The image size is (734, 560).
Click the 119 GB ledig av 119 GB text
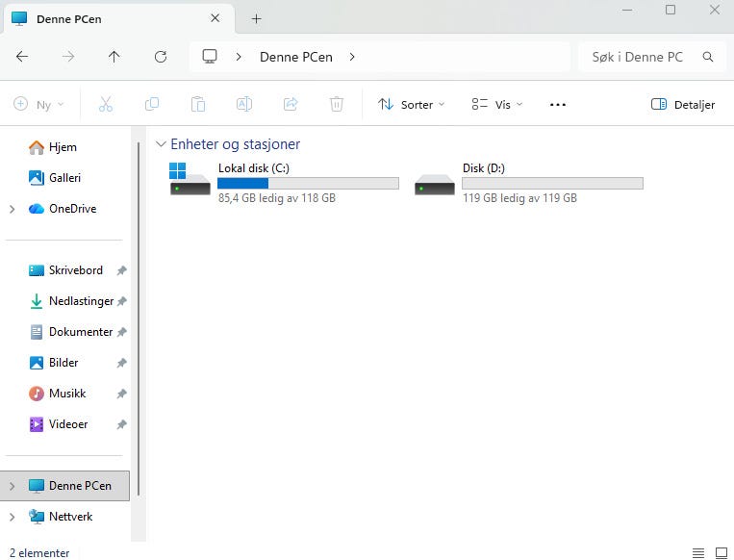click(519, 198)
